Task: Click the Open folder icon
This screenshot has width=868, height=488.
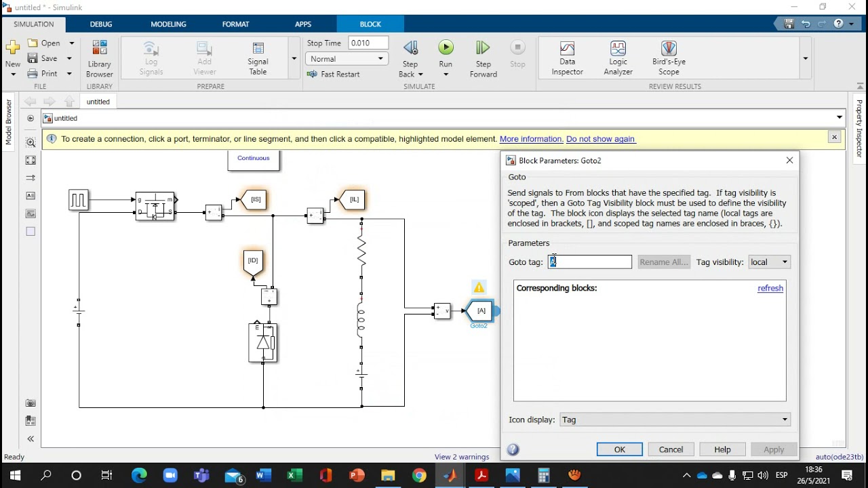Action: 33,43
